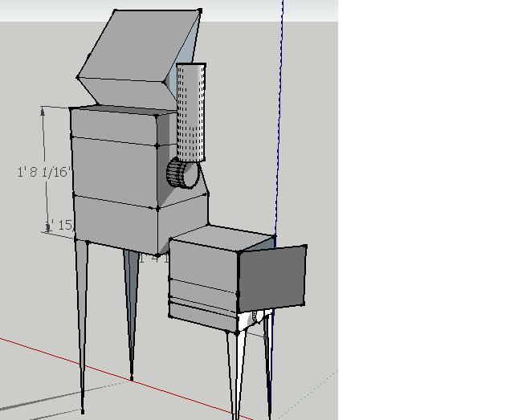Image resolution: width=514 pixels, height=420 pixels.
Task: Click the small 15 dimension label
Action: (x=61, y=226)
